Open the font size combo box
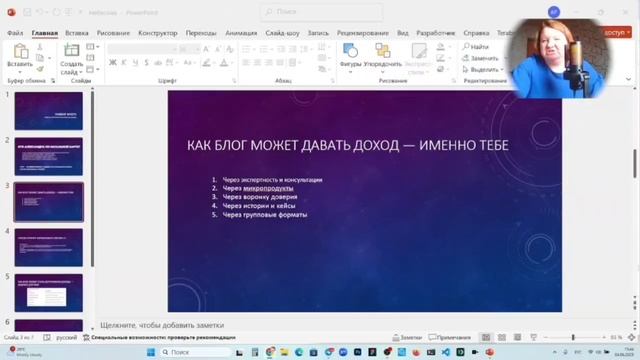Screen dimensions: 640x360 (x=189, y=49)
